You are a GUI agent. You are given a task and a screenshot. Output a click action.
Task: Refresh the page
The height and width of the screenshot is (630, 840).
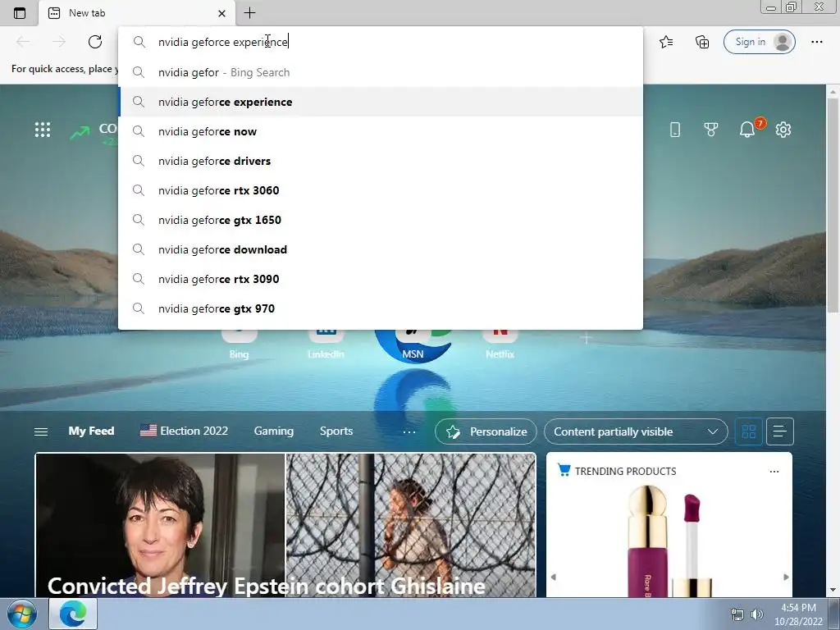coord(95,42)
